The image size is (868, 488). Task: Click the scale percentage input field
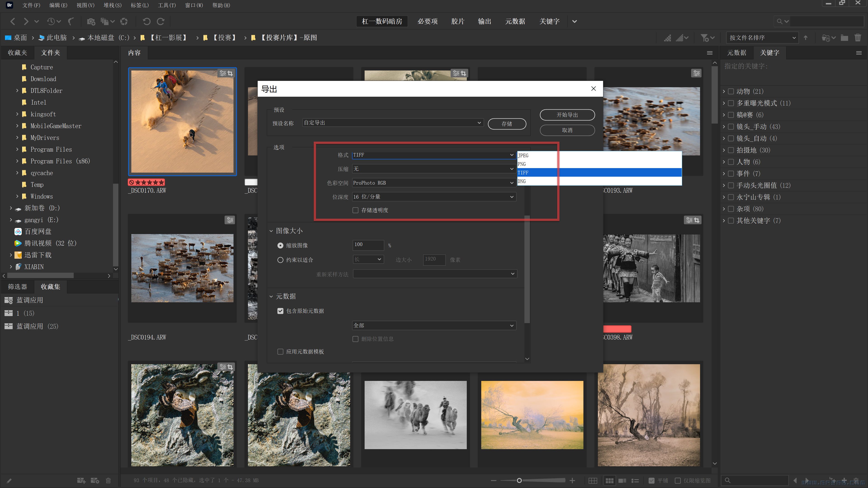tap(368, 245)
